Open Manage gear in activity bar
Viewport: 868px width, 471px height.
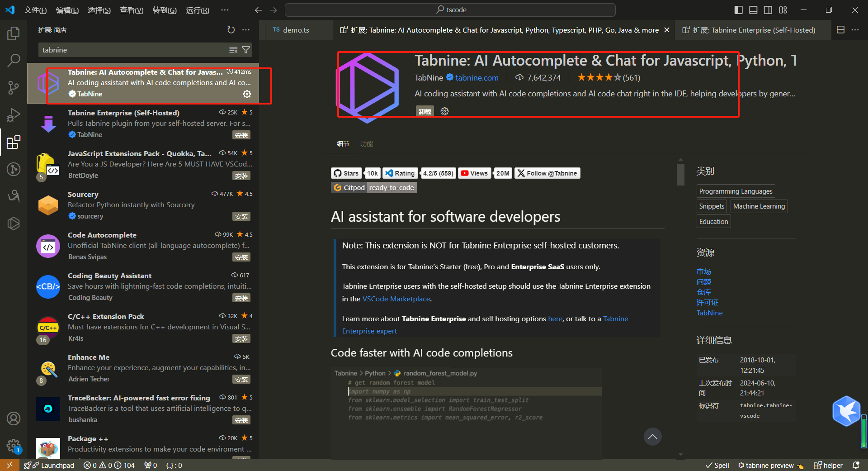(14, 446)
